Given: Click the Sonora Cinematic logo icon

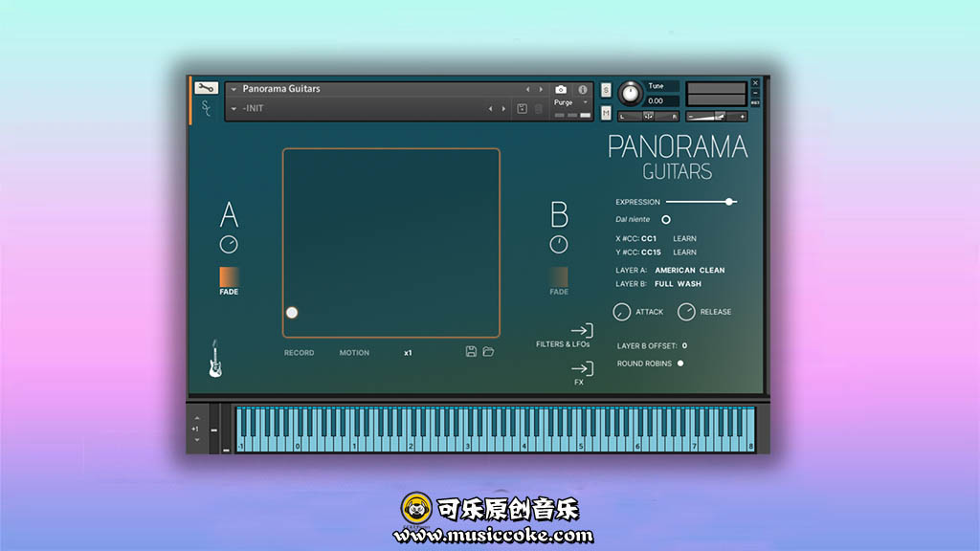Looking at the screenshot, I should (206, 108).
